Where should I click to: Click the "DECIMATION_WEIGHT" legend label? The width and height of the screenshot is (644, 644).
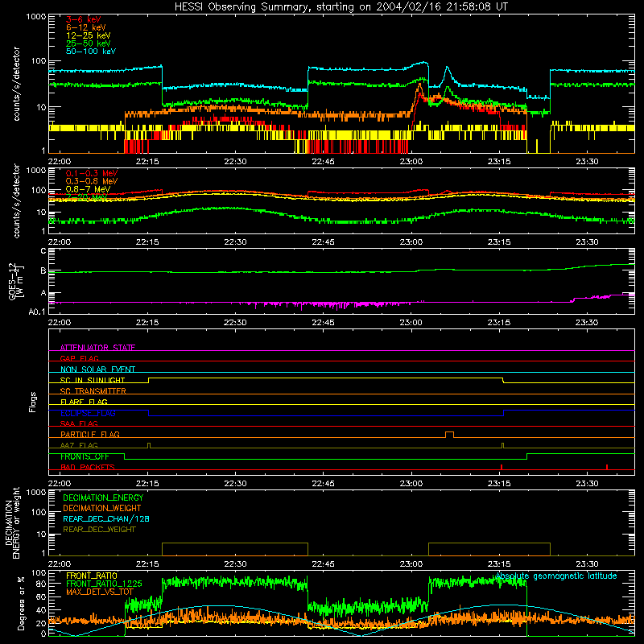pos(102,508)
